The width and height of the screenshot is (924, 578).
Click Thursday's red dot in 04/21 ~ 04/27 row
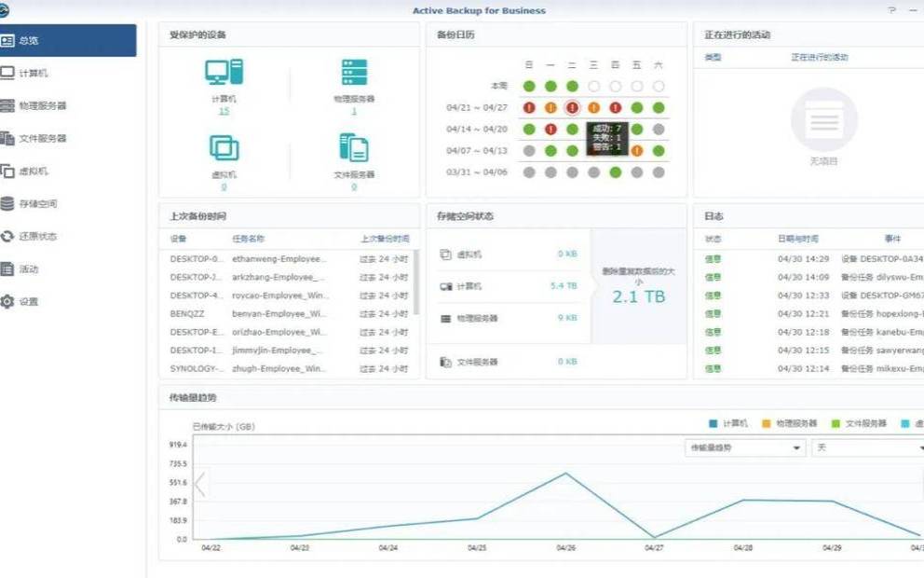click(x=615, y=108)
